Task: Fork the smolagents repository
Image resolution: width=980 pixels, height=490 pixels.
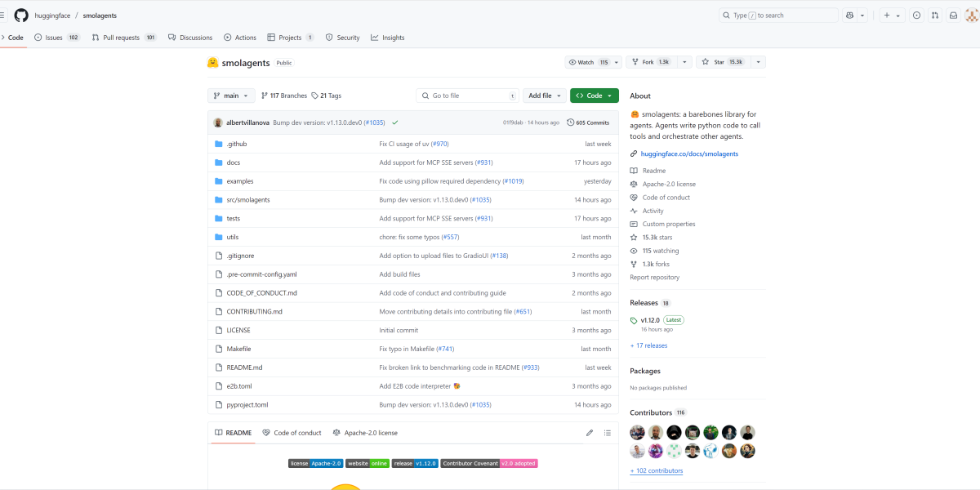Action: click(652, 62)
